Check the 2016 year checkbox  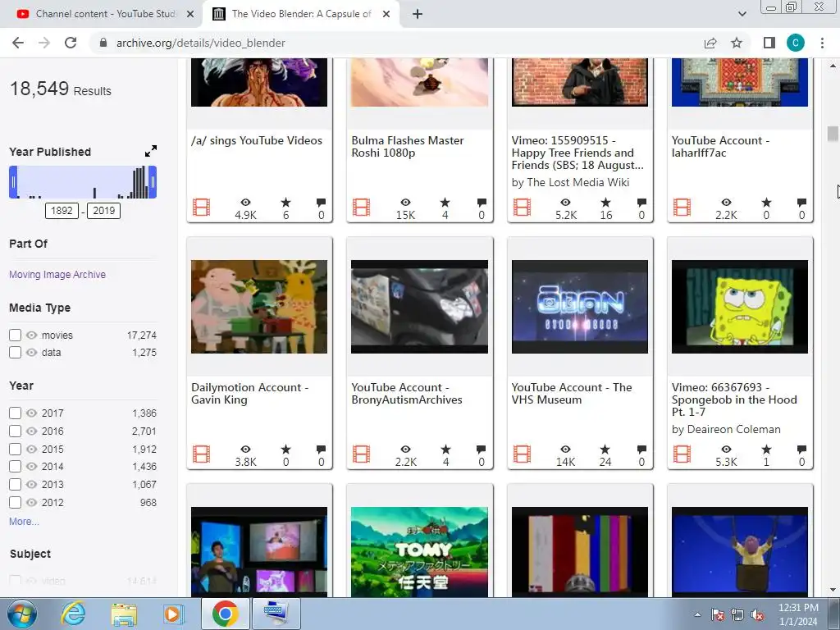click(x=15, y=431)
